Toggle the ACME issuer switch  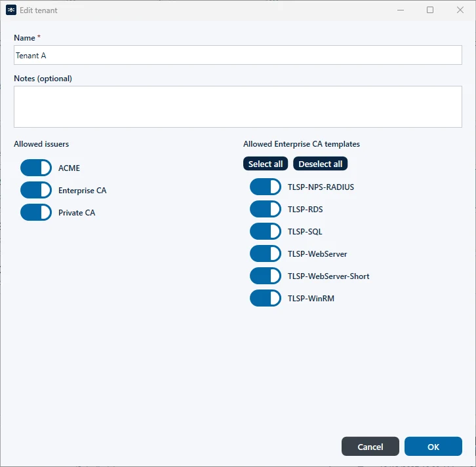[36, 168]
